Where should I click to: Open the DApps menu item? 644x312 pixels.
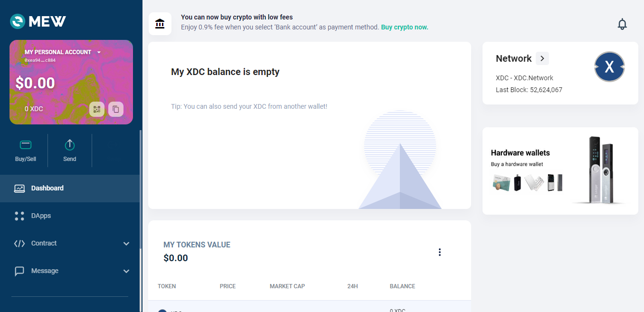(41, 216)
